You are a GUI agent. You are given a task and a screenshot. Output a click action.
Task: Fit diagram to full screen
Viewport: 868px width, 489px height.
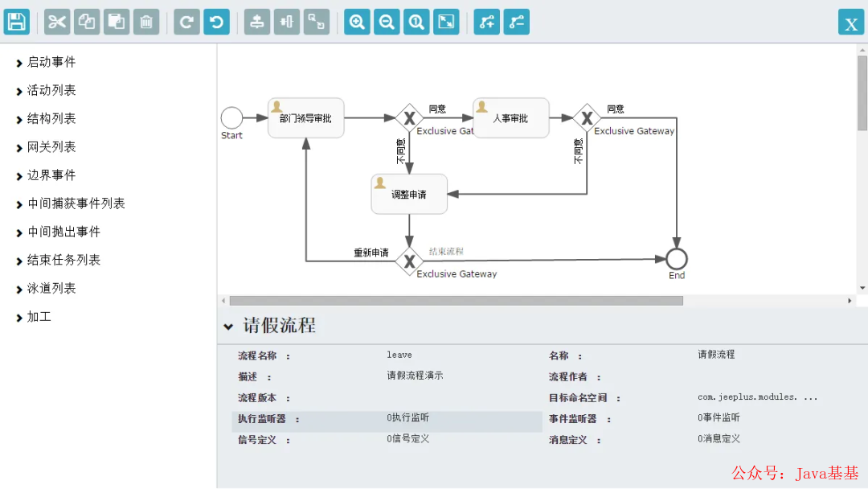pos(446,23)
